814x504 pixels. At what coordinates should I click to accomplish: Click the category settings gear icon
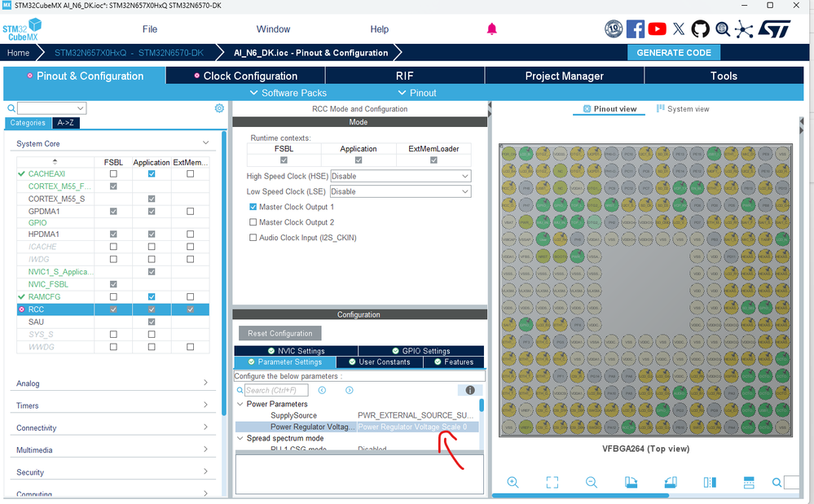coord(220,107)
